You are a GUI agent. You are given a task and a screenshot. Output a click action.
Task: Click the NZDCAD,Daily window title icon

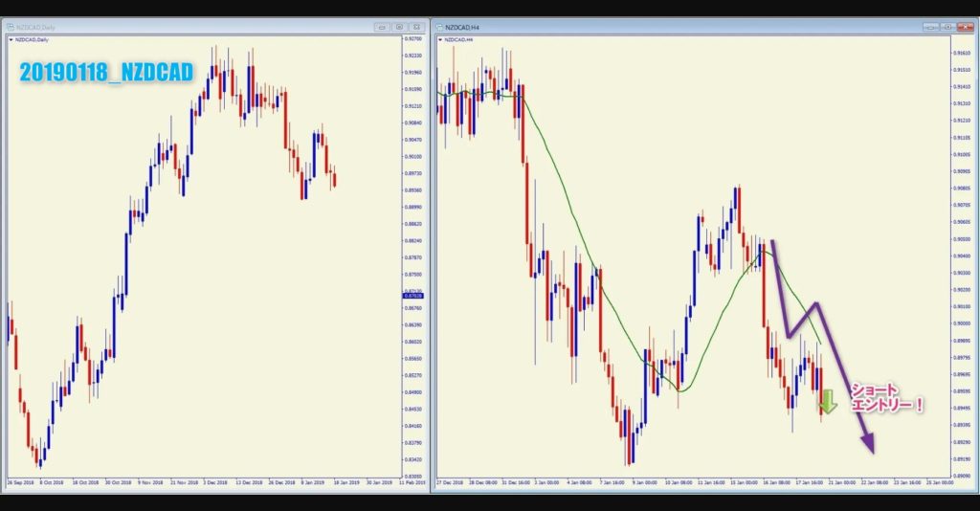click(11, 28)
